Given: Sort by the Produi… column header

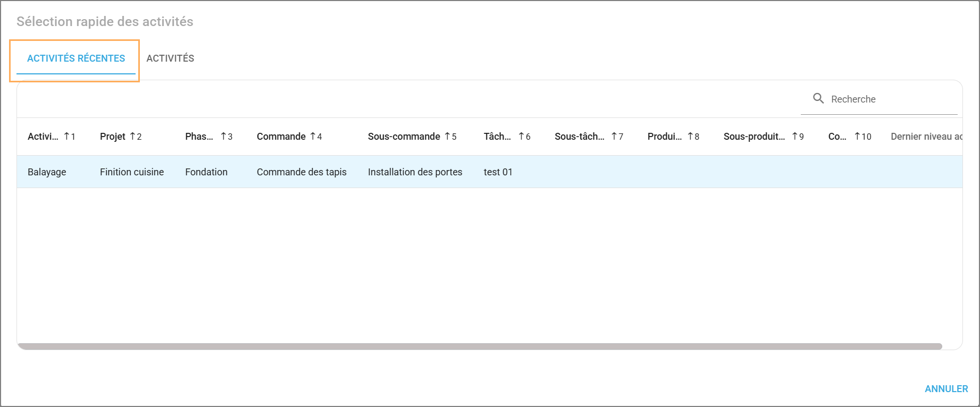Looking at the screenshot, I should [665, 137].
